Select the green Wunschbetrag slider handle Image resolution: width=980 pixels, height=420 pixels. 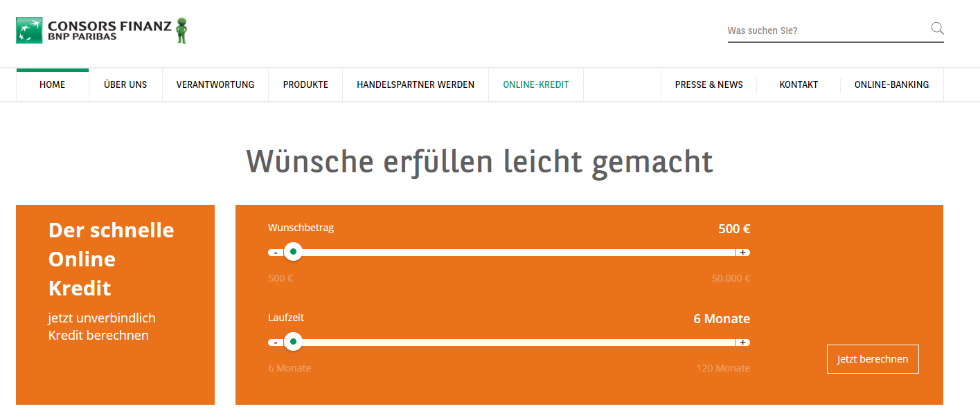(x=293, y=252)
